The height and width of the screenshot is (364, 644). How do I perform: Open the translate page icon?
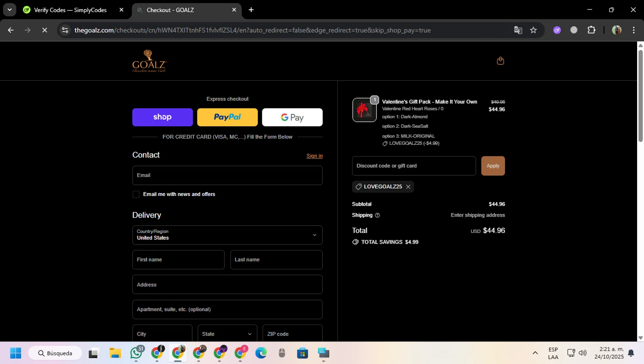(x=518, y=30)
